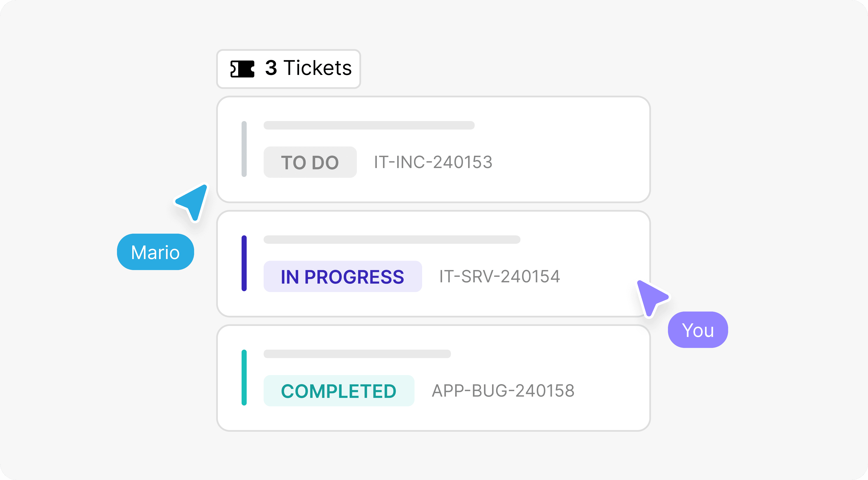Select the 3 Tickets header label
Screen dimensions: 868x480
[308, 68]
